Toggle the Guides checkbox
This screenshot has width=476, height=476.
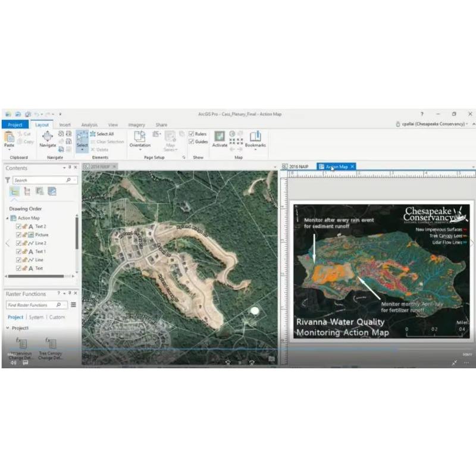[191, 142]
